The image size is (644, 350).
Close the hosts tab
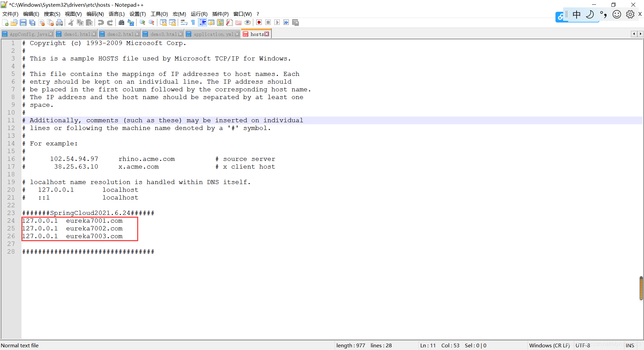[x=267, y=34]
